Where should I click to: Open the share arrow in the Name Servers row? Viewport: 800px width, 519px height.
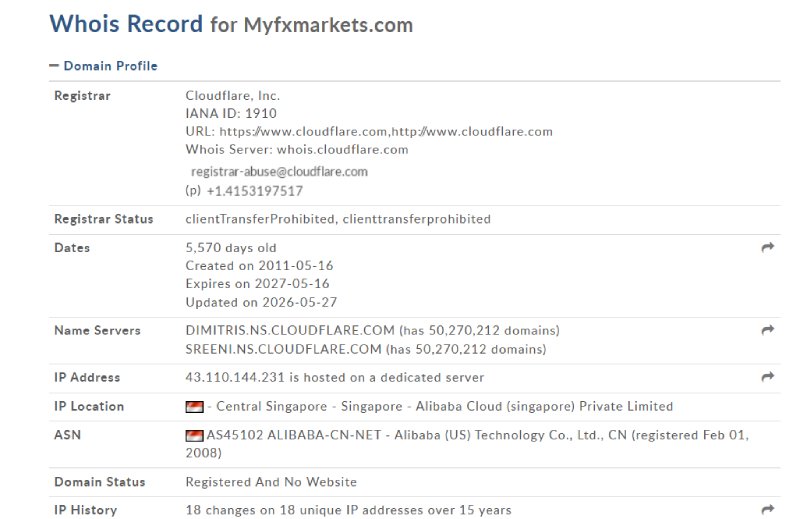click(767, 330)
